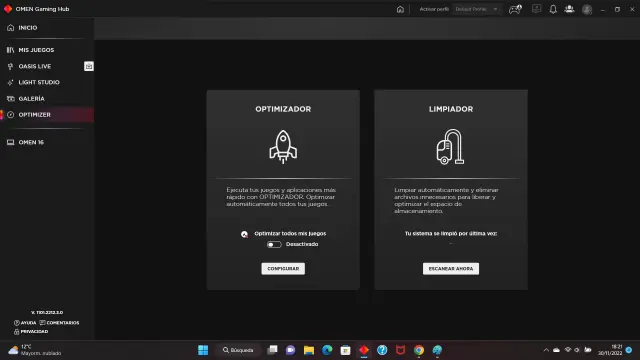Select the Optimizer sidebar entry
This screenshot has width=640, height=360.
47,115
